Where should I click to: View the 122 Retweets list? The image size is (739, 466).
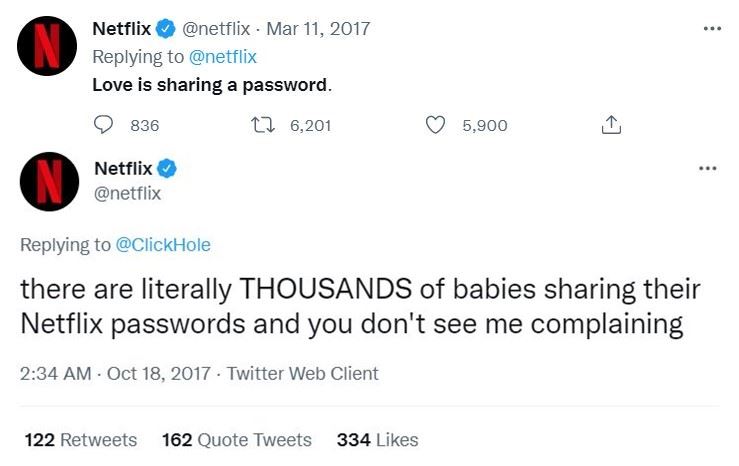80,440
